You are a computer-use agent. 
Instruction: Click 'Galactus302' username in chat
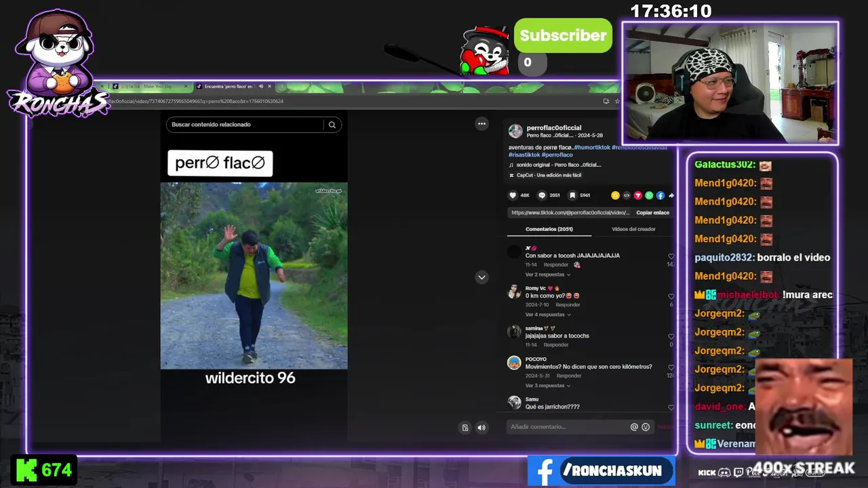[x=724, y=165]
